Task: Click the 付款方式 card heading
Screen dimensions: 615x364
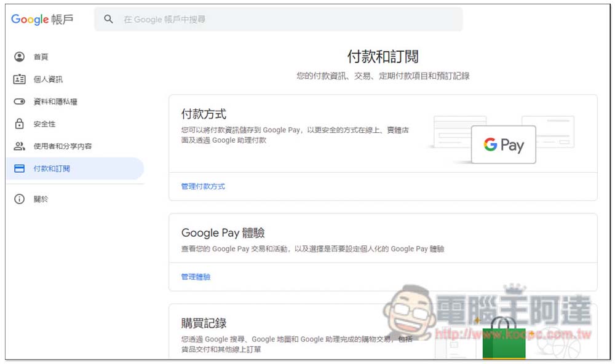Action: [204, 114]
